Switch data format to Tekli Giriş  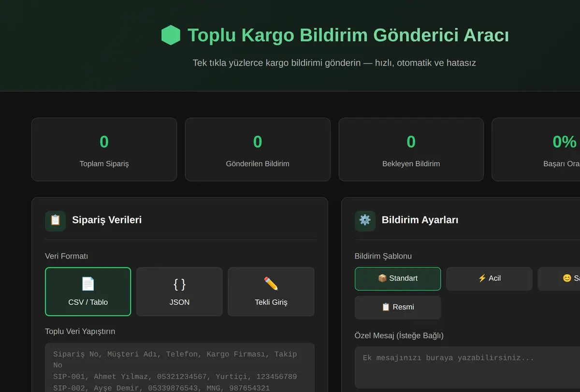(x=271, y=291)
